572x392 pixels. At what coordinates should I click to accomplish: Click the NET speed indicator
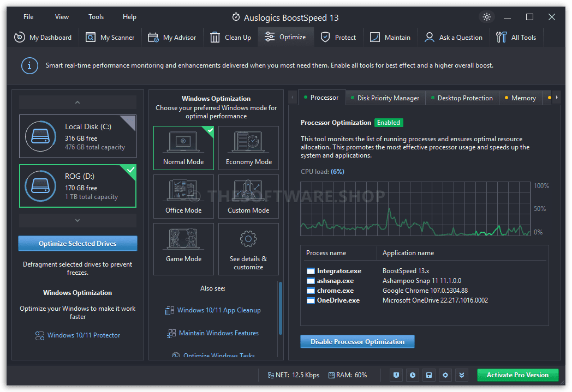point(293,375)
